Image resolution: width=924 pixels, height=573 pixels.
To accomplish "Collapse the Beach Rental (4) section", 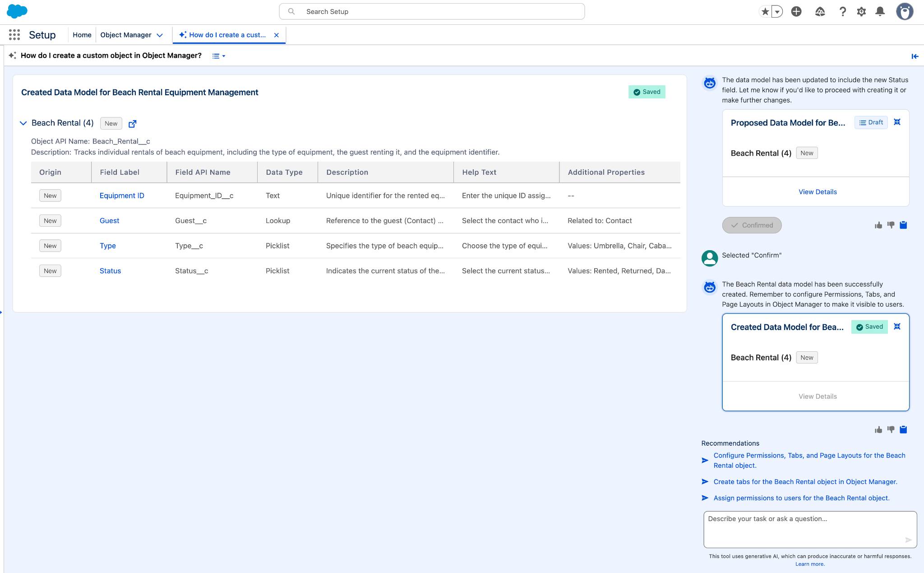I will coord(23,122).
